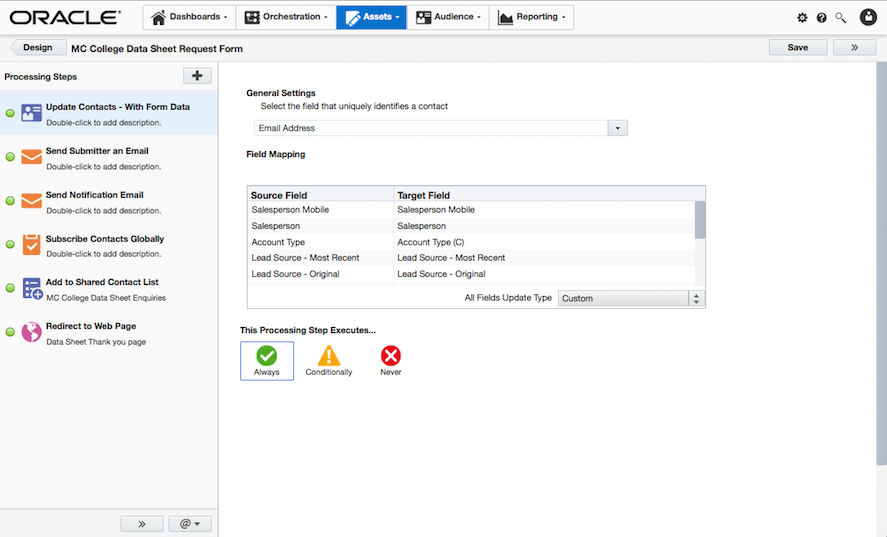The image size is (887, 537).
Task: Click the Save button
Action: (797, 47)
